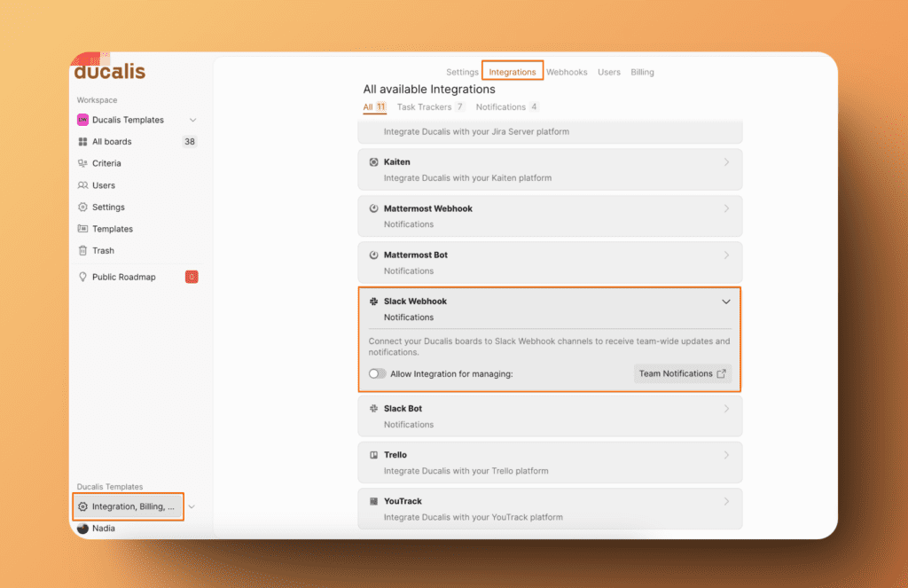Click the Mattermost Bot integration icon
The height and width of the screenshot is (588, 908).
coord(373,255)
